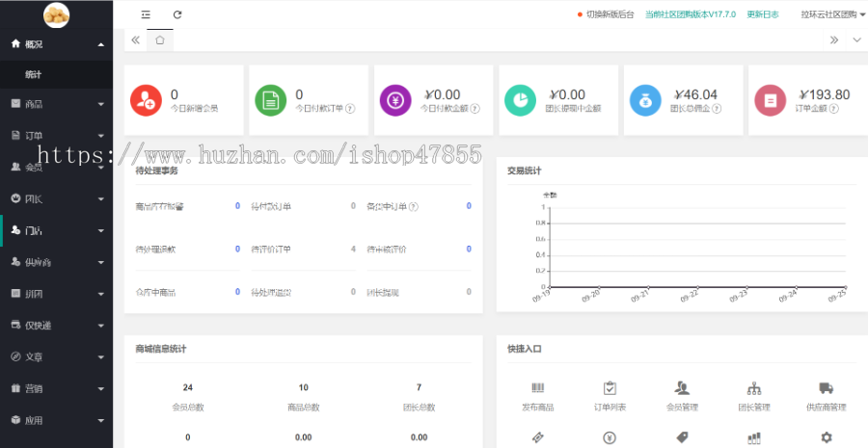This screenshot has height=448, width=868.
Task: Open 团长管理 shortcut
Action: click(x=754, y=397)
